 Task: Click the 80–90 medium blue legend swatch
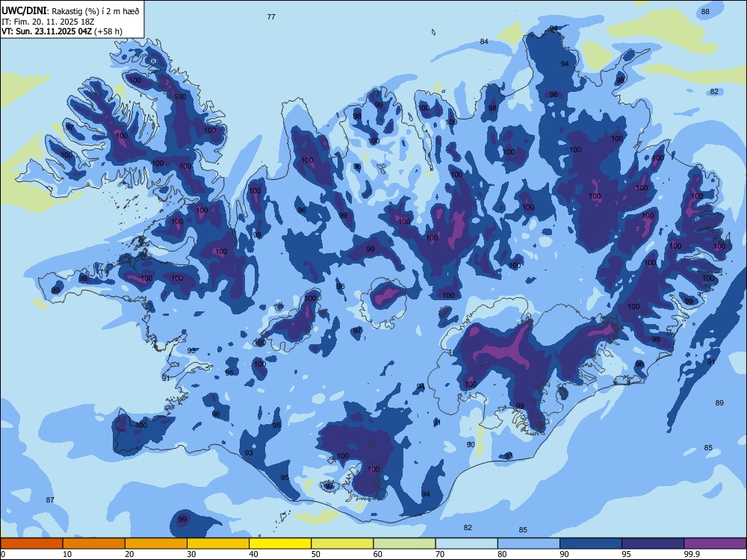(x=529, y=544)
